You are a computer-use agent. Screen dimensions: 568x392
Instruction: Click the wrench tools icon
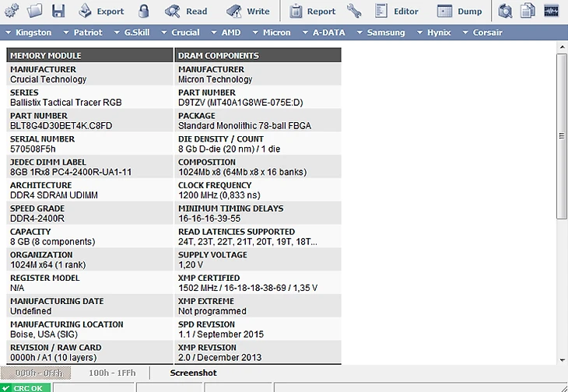pyautogui.click(x=354, y=11)
